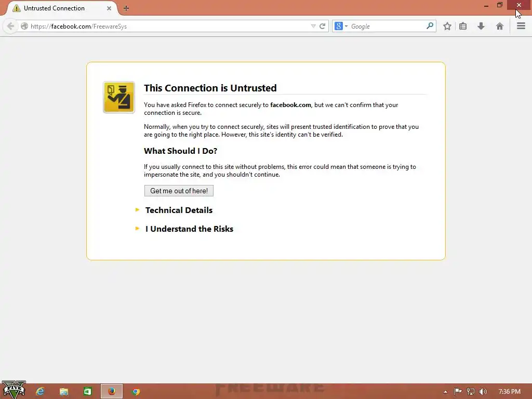
Task: Show hidden system tray icons
Action: click(x=445, y=392)
